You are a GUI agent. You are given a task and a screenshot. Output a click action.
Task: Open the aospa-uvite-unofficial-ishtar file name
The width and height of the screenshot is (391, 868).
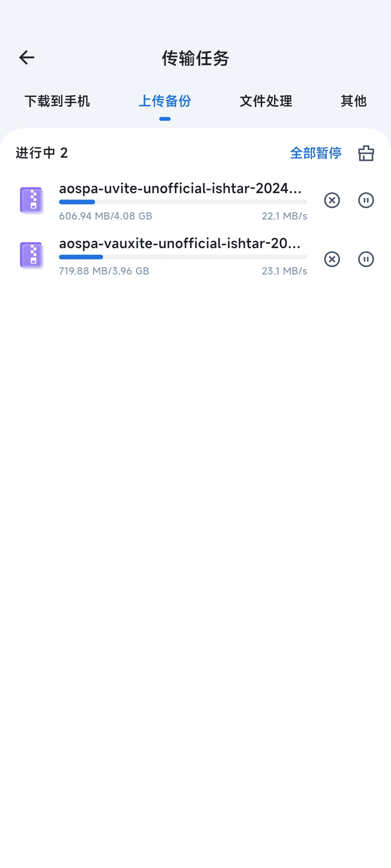180,188
